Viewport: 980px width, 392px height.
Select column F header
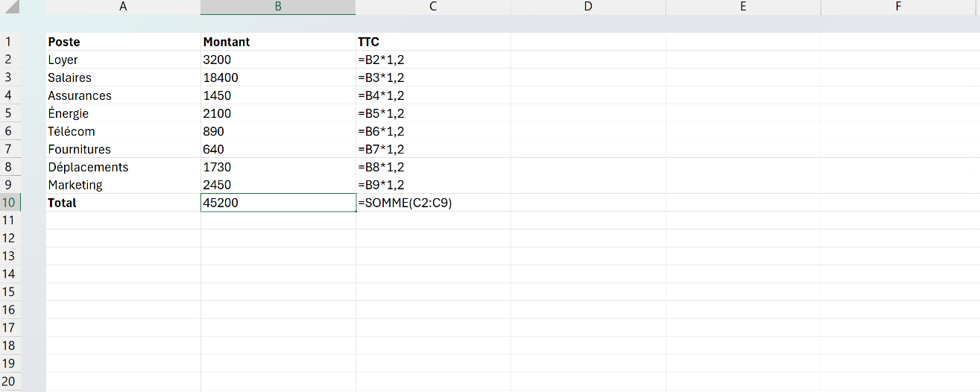click(x=898, y=7)
